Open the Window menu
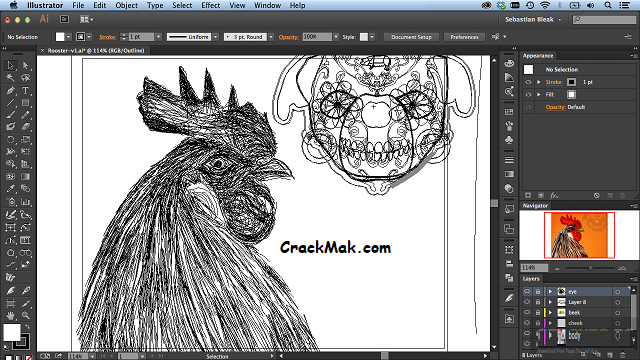 [267, 5]
